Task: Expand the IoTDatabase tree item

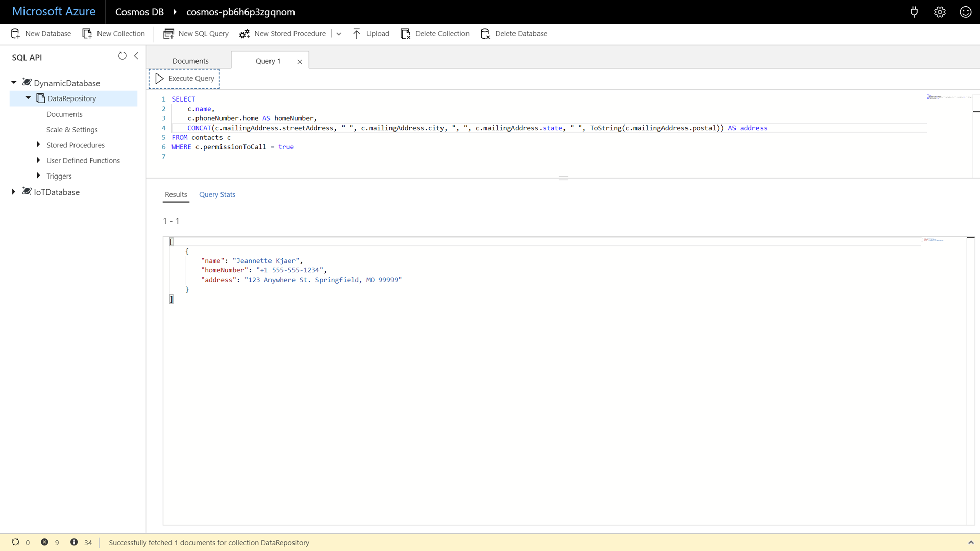Action: tap(13, 192)
